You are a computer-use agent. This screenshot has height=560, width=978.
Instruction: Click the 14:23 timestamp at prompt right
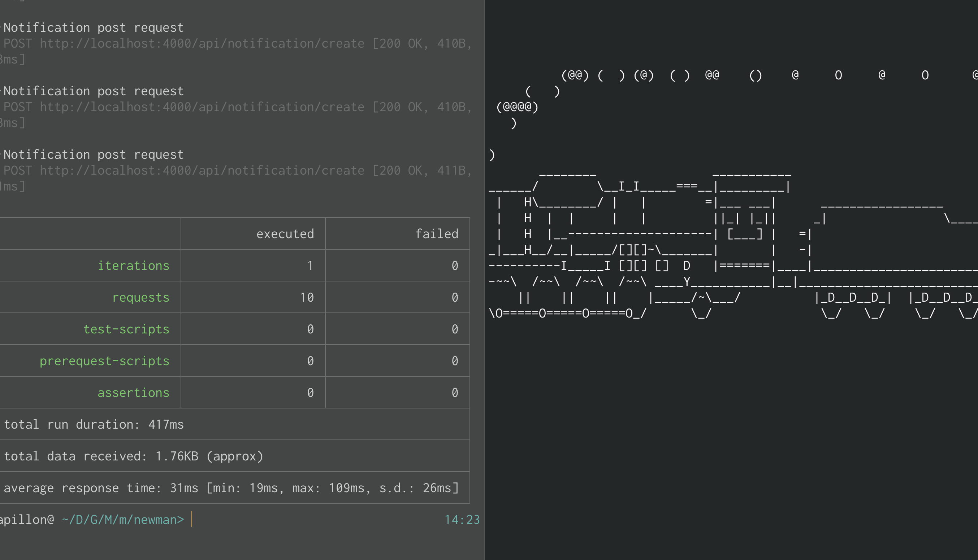point(462,520)
